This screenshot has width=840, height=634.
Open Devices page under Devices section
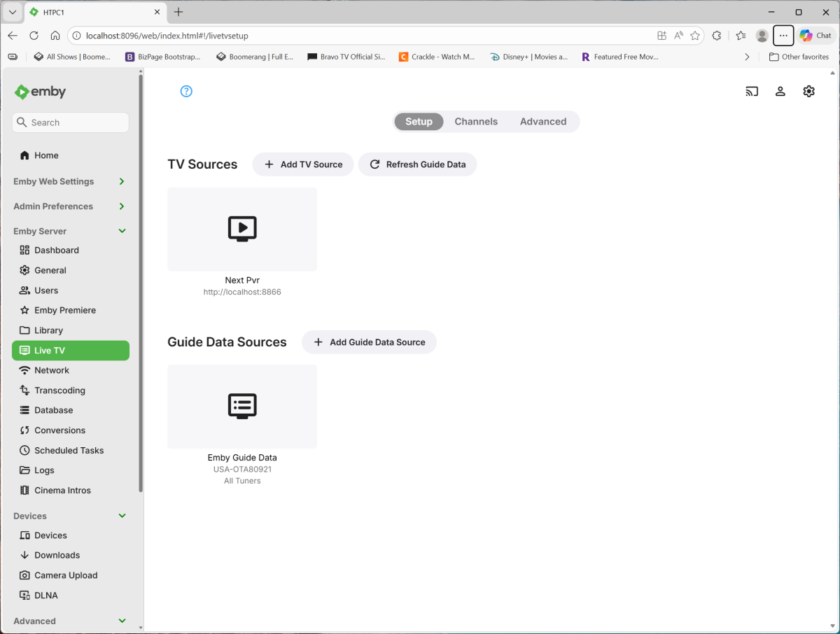[71, 535]
